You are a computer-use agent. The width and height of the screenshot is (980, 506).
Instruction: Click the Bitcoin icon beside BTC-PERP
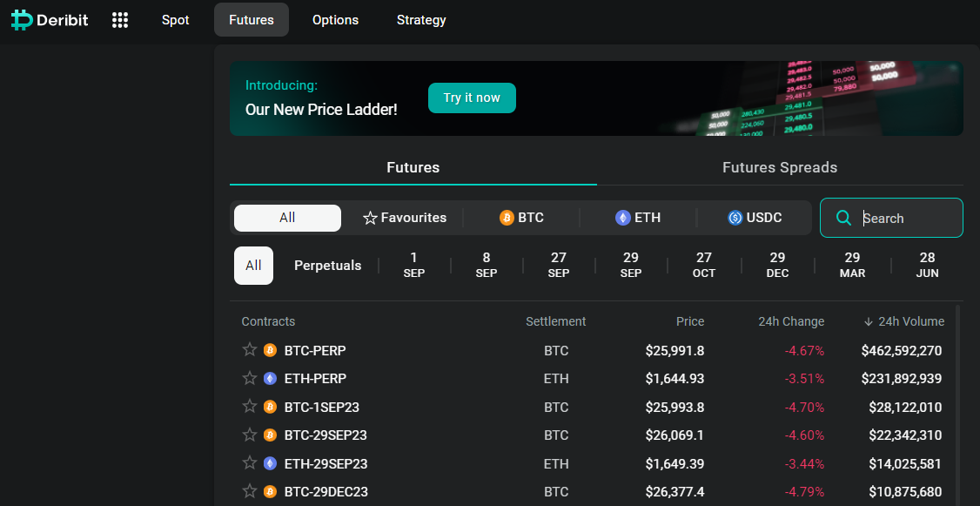tap(270, 350)
